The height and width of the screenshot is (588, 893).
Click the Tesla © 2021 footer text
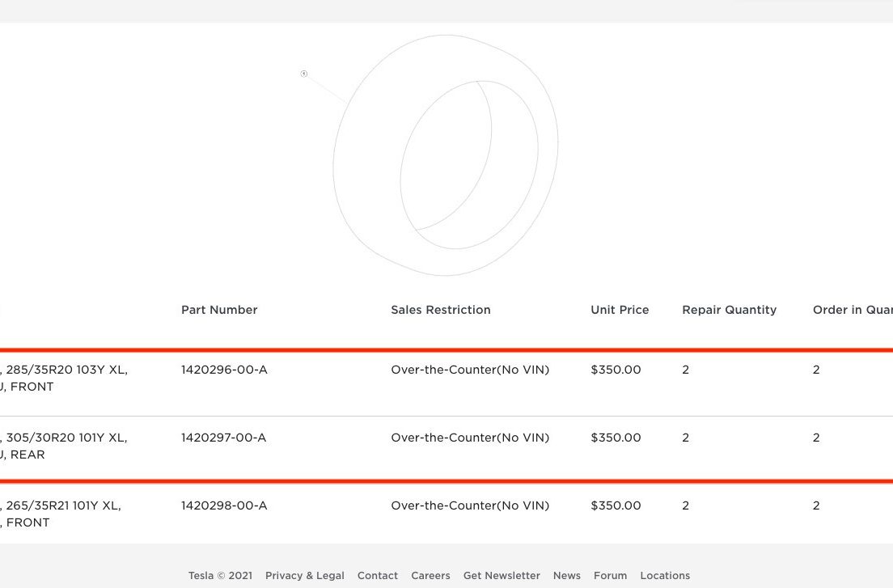coord(220,576)
